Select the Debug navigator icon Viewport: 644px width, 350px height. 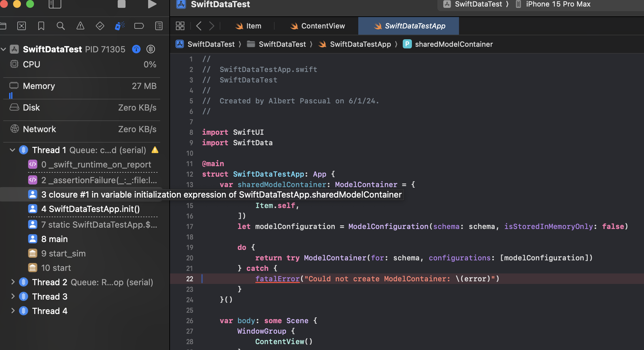click(120, 26)
